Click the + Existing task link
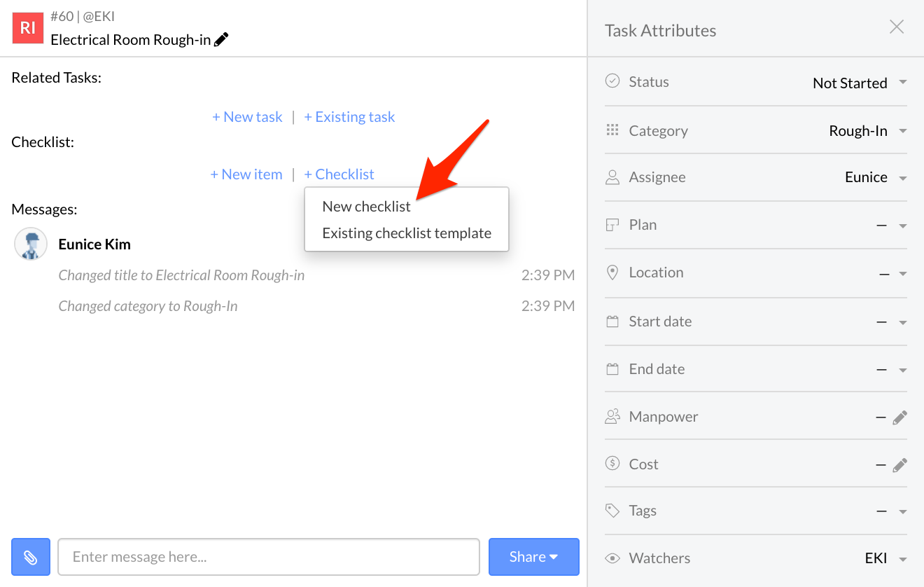 pos(349,117)
